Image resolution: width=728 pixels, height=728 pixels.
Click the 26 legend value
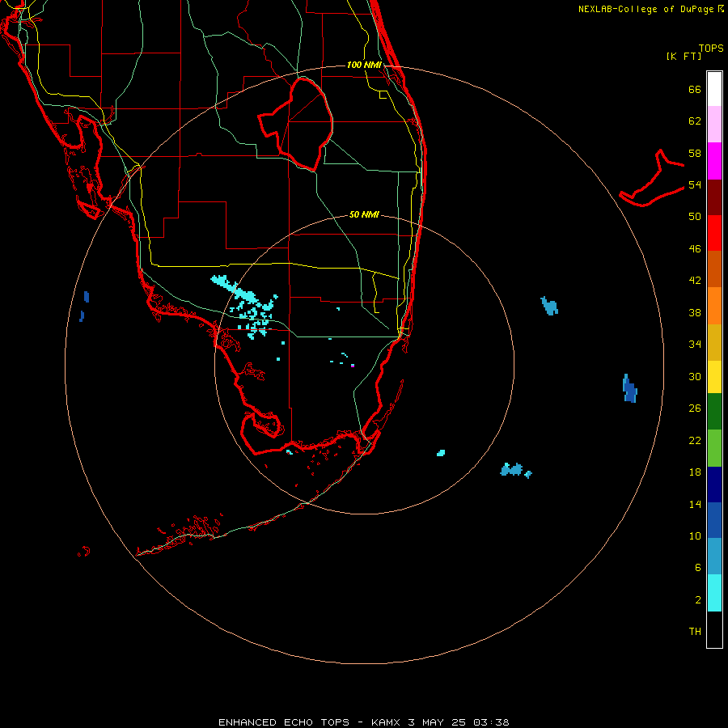point(695,408)
